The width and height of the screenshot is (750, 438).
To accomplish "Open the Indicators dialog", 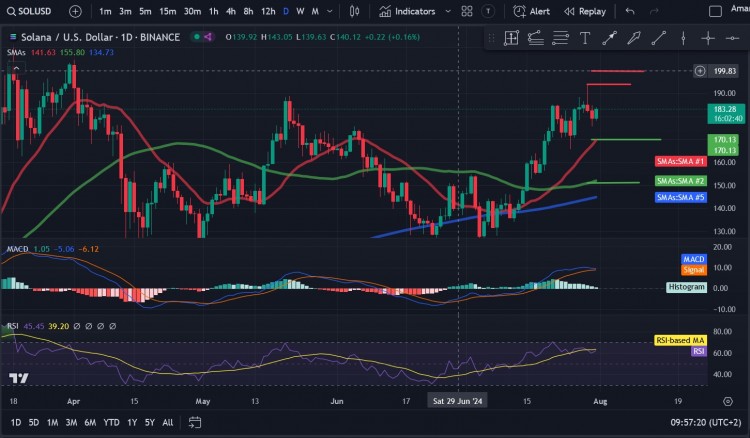I will (408, 11).
